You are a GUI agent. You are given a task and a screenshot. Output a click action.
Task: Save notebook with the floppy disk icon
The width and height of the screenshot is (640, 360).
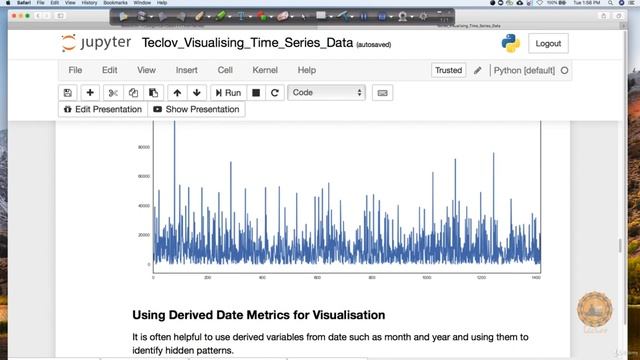[x=68, y=93]
